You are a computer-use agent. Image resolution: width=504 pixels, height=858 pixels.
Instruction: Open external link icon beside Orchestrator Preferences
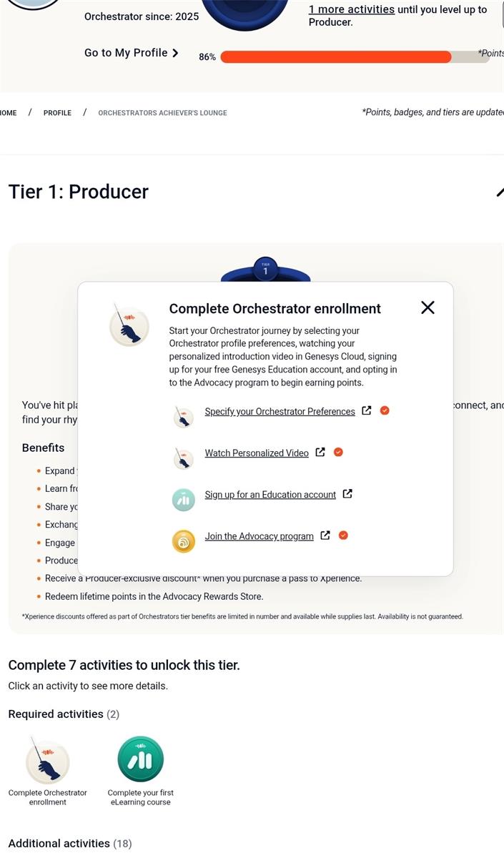point(367,410)
